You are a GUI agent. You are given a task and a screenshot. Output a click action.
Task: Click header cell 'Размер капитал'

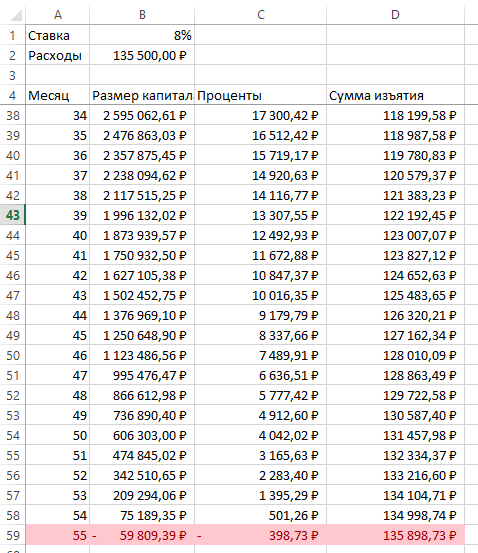pos(142,95)
